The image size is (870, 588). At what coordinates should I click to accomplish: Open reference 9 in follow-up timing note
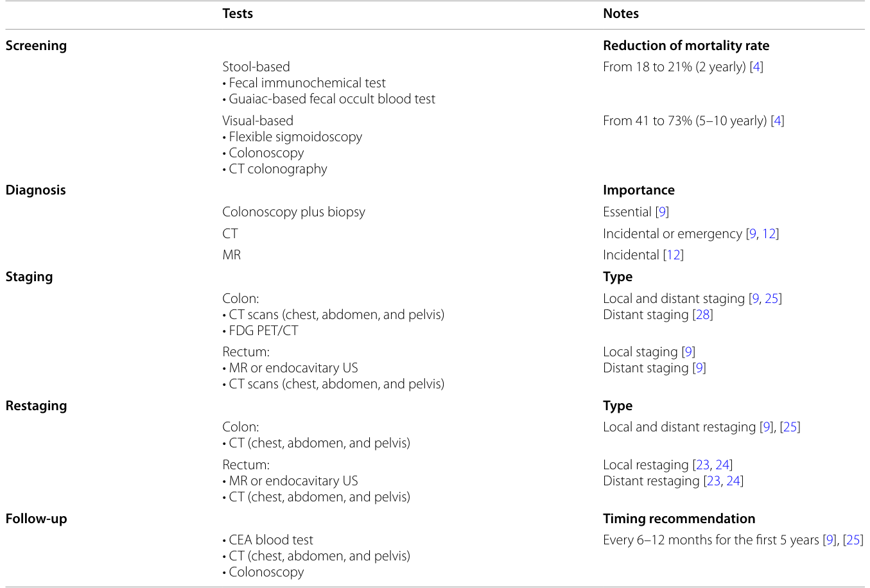830,540
